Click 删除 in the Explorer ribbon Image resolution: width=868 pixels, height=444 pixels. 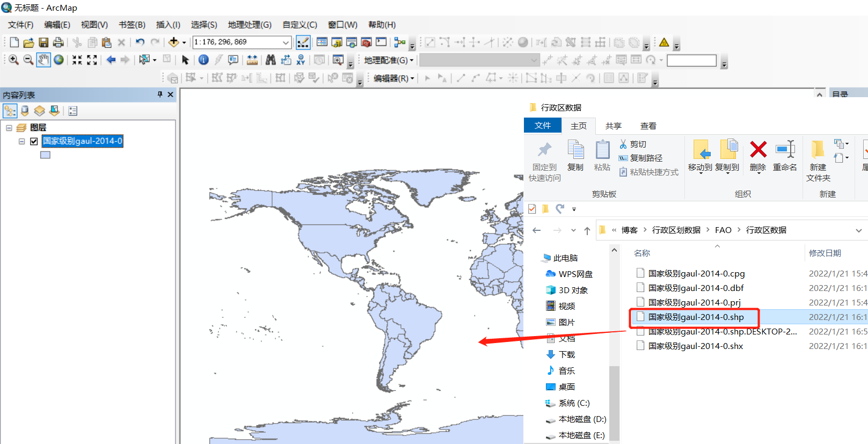758,156
